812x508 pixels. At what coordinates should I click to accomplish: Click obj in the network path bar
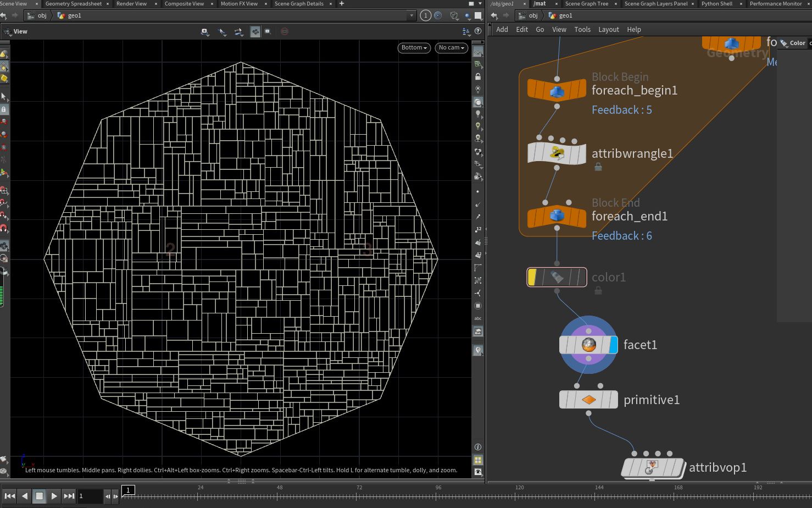tap(533, 15)
